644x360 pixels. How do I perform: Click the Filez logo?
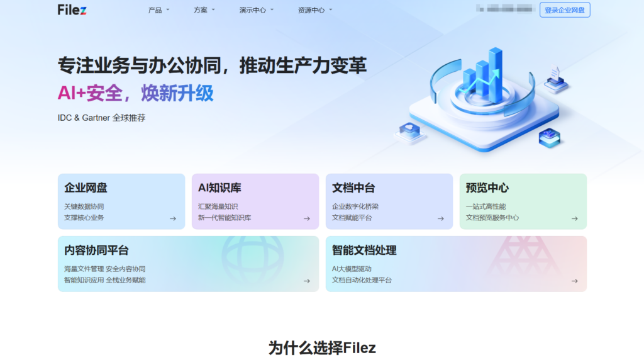(x=72, y=9)
